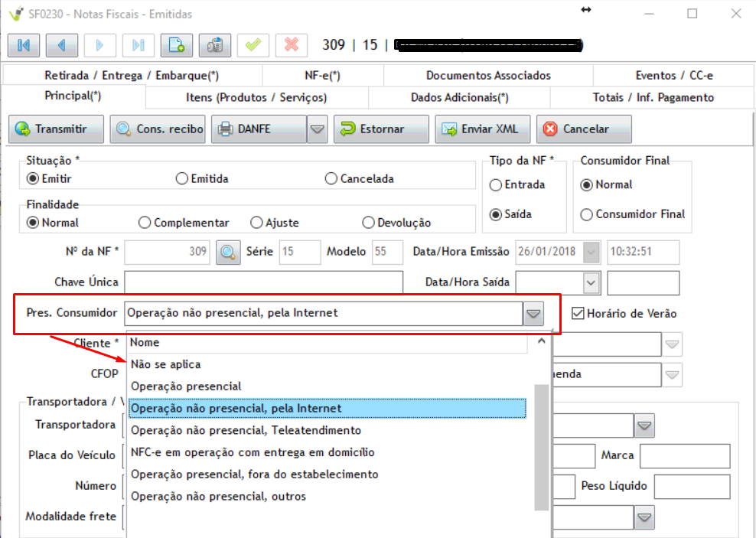
Task: Navigate to the previous record
Action: coord(61,44)
